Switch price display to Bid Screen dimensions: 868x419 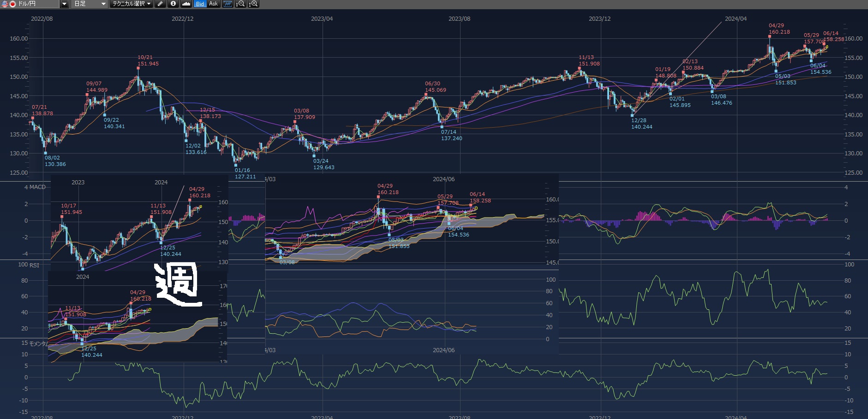(200, 4)
